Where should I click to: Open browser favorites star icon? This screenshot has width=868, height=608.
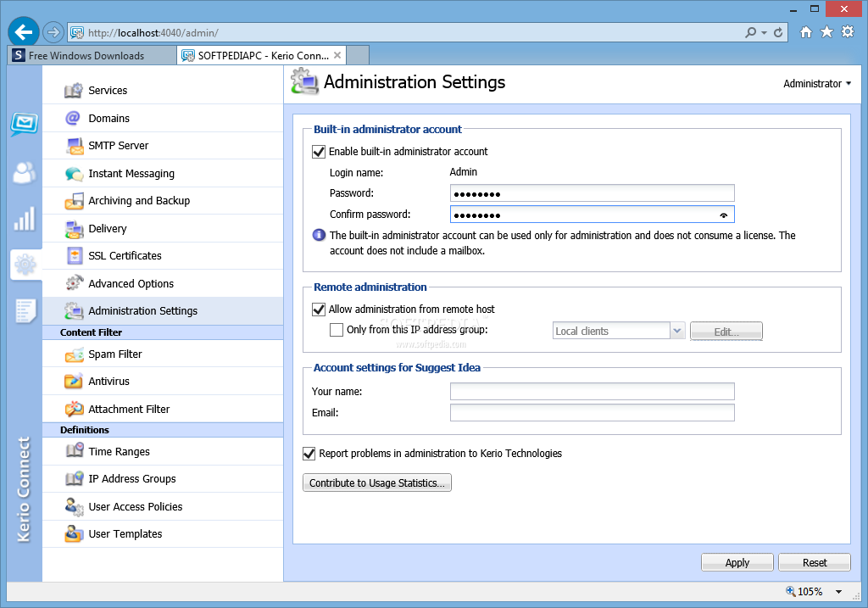pyautogui.click(x=827, y=32)
